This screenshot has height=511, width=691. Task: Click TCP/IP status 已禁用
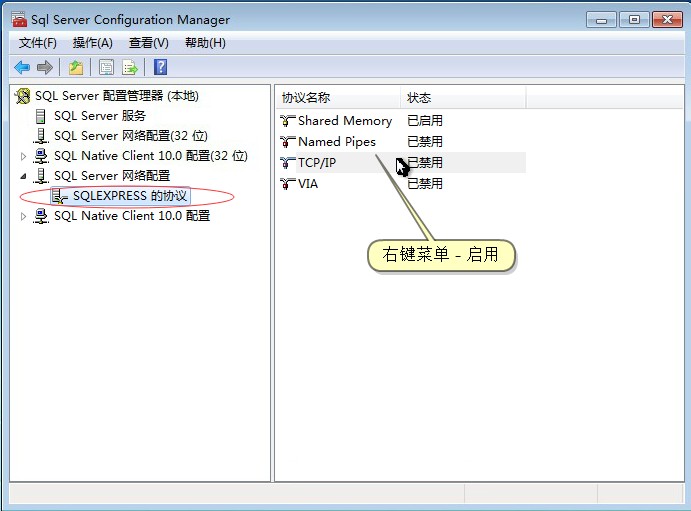pos(425,163)
